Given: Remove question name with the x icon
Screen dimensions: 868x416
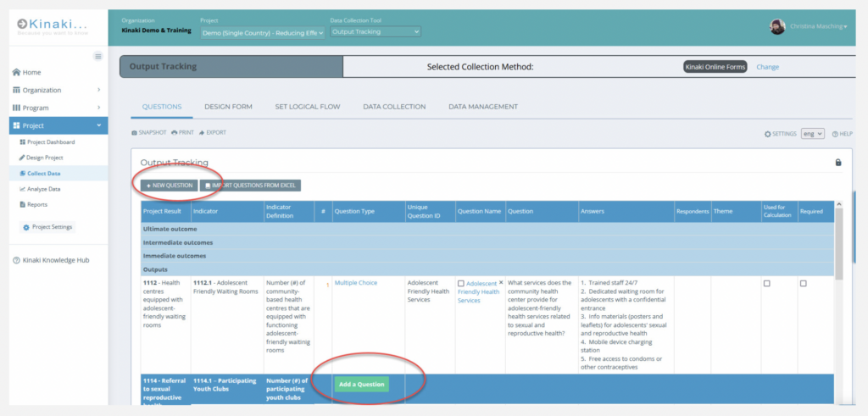Looking at the screenshot, I should click(x=501, y=282).
